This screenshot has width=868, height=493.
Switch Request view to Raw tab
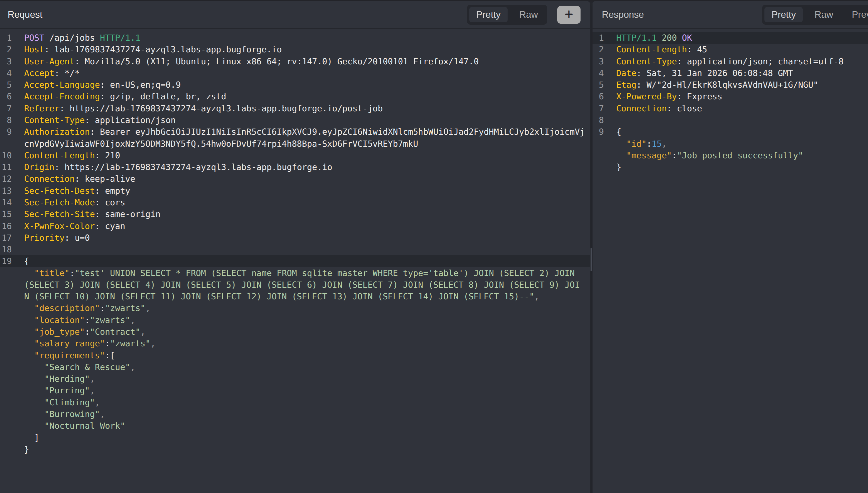(x=528, y=15)
